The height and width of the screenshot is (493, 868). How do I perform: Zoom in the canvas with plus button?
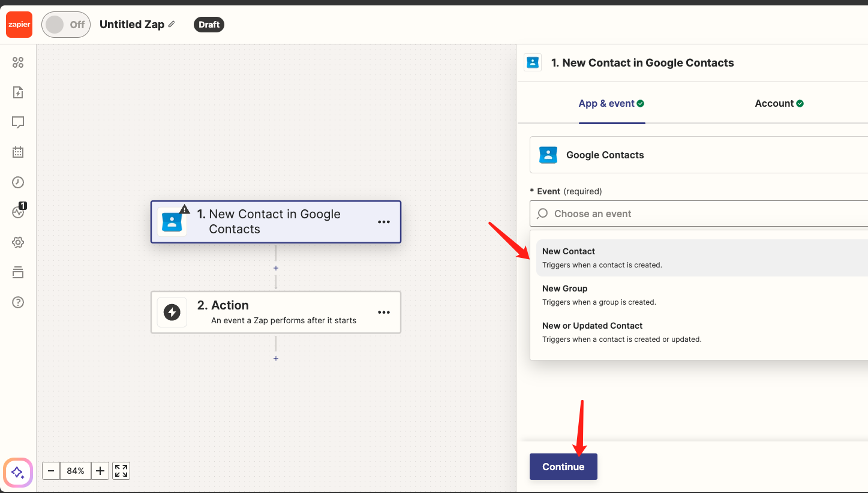coord(100,471)
